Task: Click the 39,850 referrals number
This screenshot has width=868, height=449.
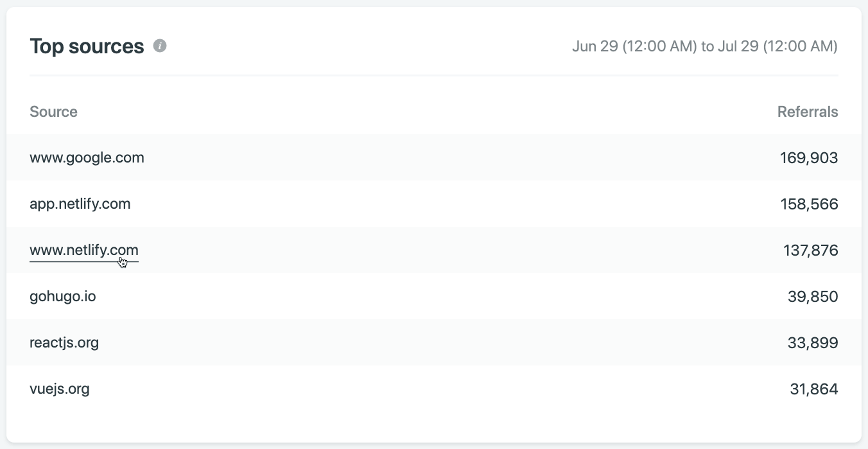Action: click(813, 297)
